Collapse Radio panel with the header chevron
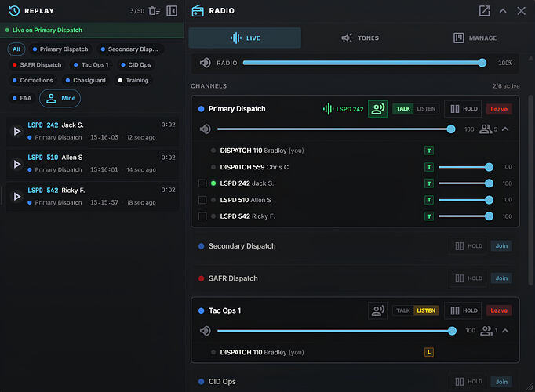This screenshot has width=535, height=392. click(503, 11)
